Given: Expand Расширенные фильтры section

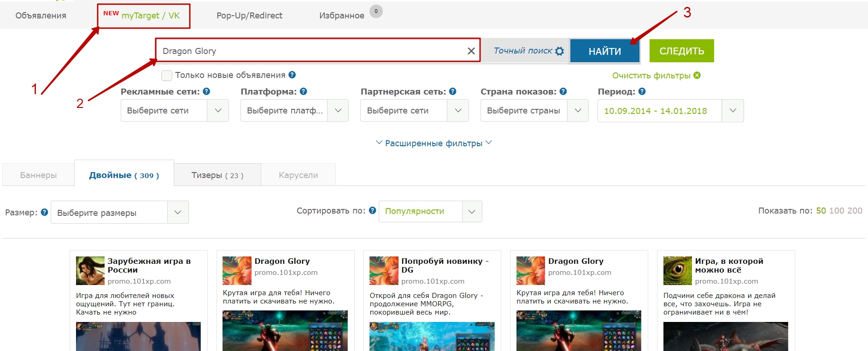Looking at the screenshot, I should click(x=434, y=143).
